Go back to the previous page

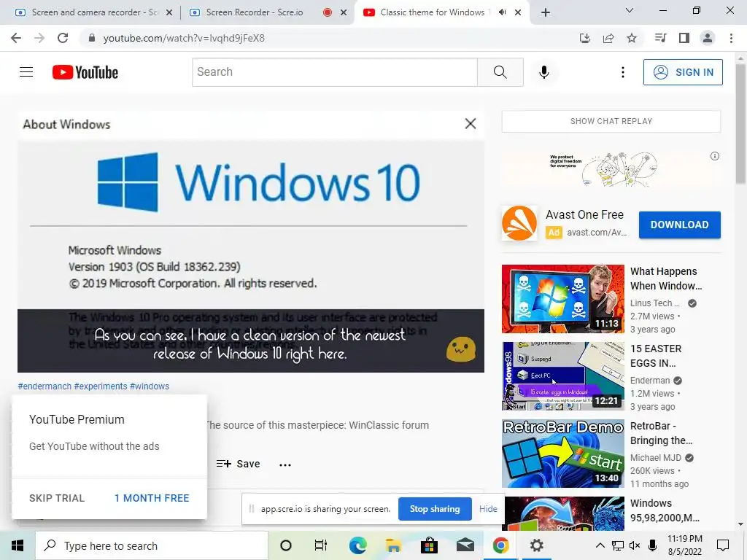16,38
